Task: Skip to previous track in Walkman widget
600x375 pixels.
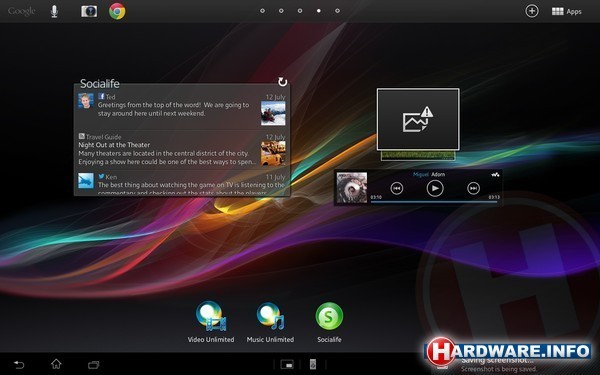Action: pos(397,188)
